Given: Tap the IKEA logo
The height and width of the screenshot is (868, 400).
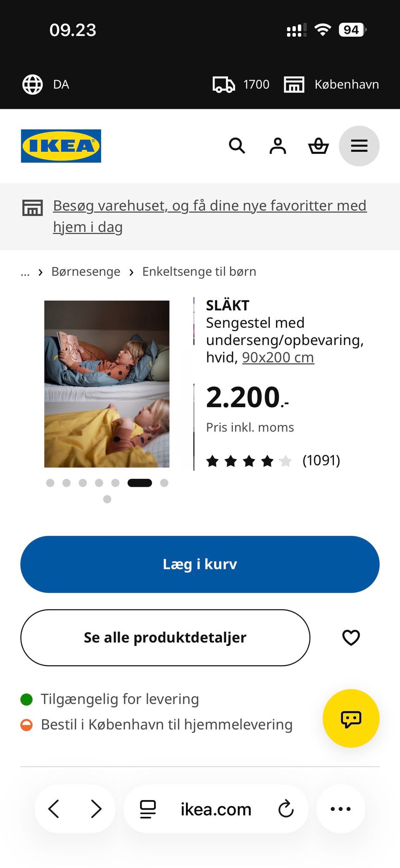Looking at the screenshot, I should click(x=61, y=146).
